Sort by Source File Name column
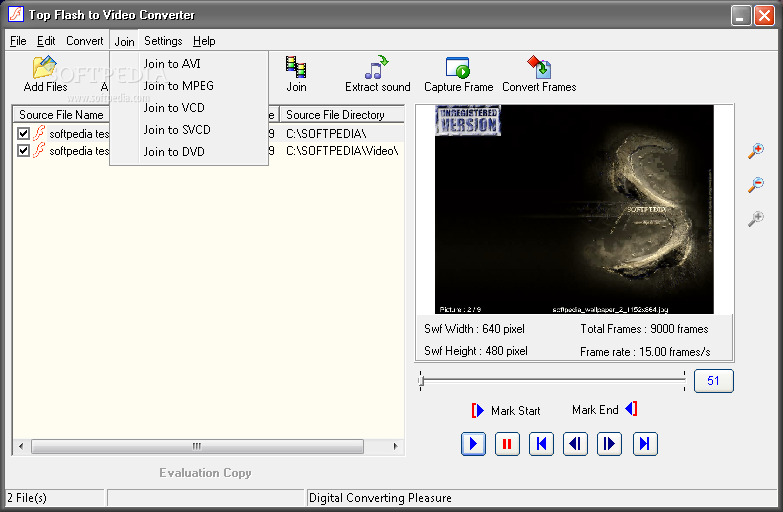 click(x=61, y=115)
